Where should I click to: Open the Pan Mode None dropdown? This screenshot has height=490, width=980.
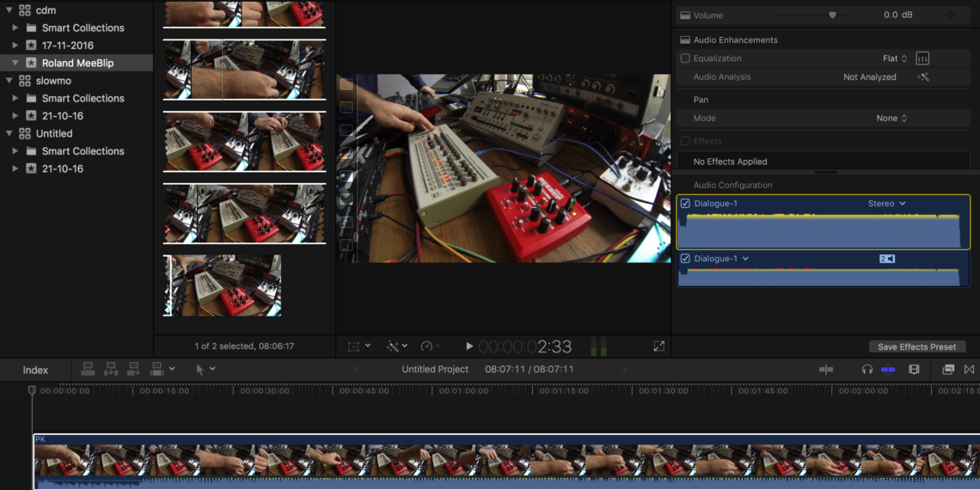point(891,119)
